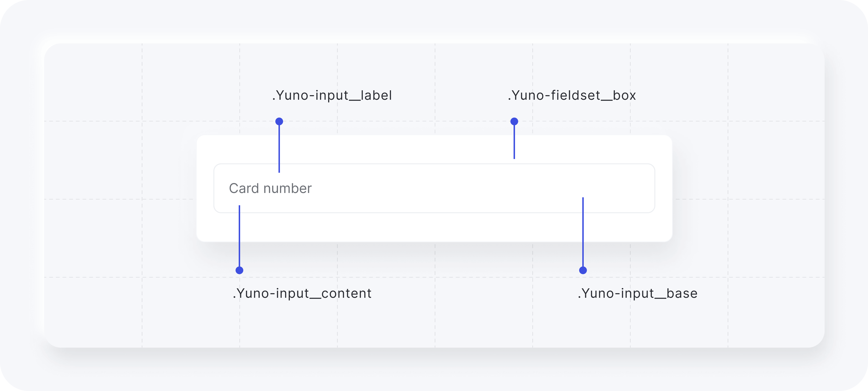Viewport: 868px width, 391px height.
Task: Select the .Yuno-input__label annotation text
Action: 332,95
